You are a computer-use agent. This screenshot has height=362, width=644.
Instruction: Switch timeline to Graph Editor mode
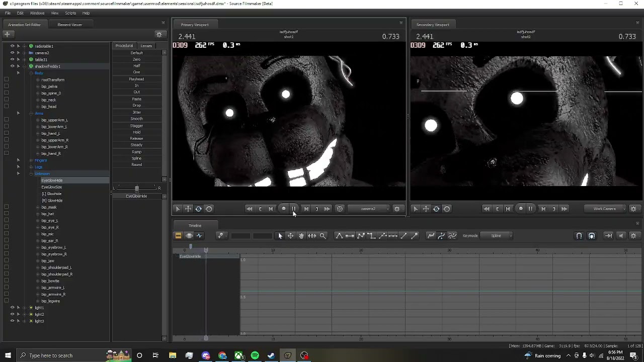pos(200,236)
